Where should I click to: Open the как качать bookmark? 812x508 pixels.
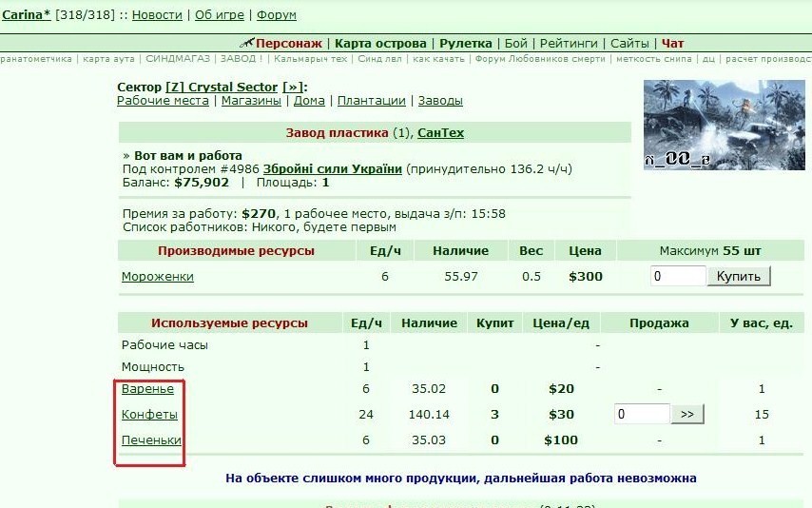tap(438, 59)
